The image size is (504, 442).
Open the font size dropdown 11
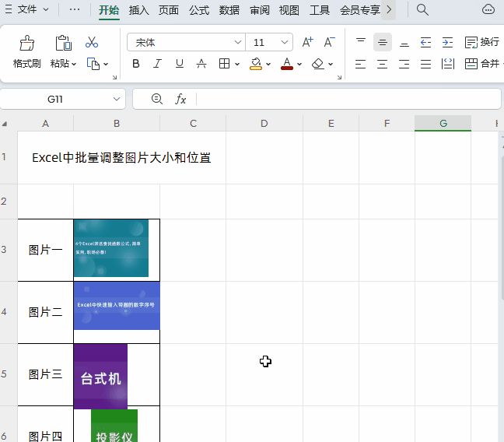284,42
